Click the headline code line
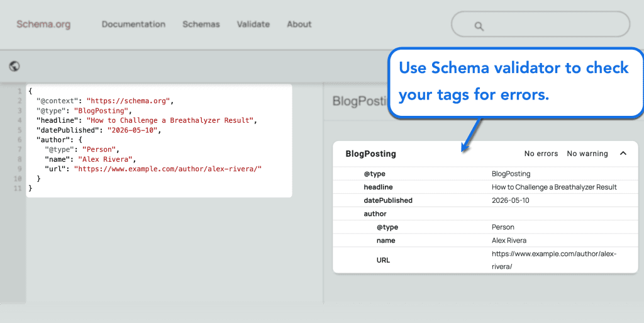Screen dimensions: 644x323 (x=147, y=120)
